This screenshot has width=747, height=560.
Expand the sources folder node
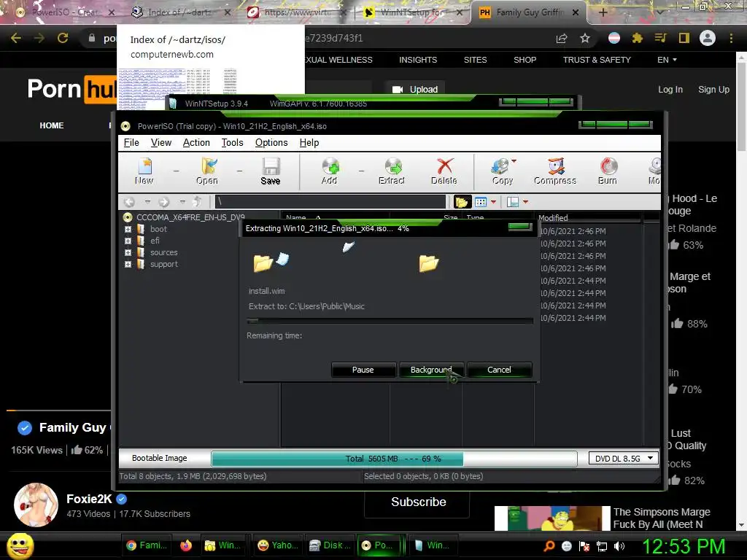[x=128, y=252]
